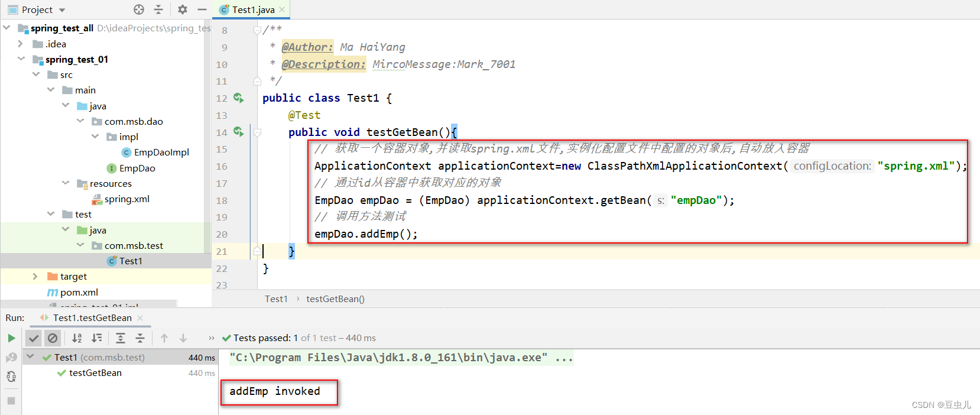980x415 pixels.
Task: Click run gutter icon beside class Test1
Action: [x=238, y=98]
